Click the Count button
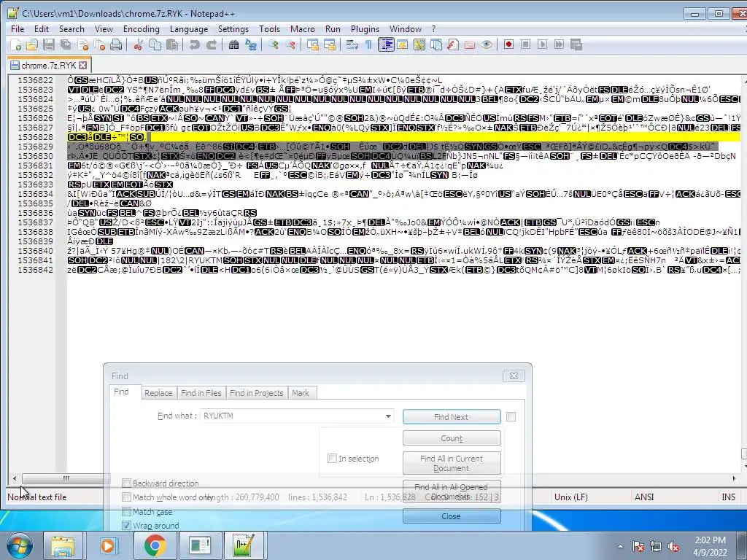 (451, 438)
